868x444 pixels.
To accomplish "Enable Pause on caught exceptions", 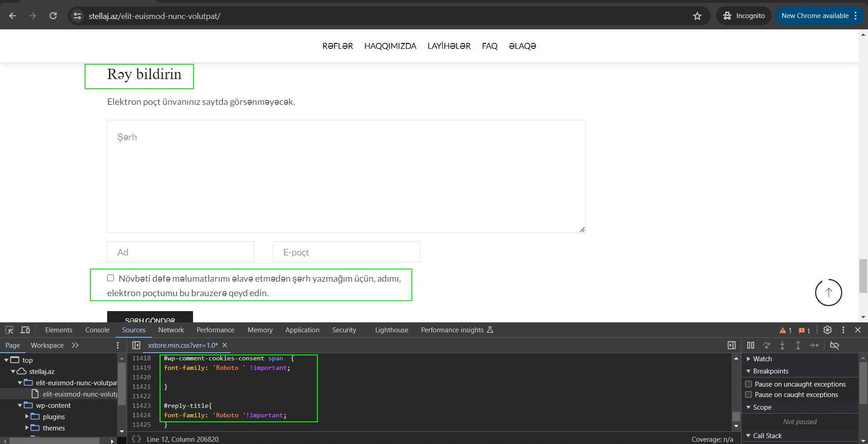I will click(x=748, y=395).
